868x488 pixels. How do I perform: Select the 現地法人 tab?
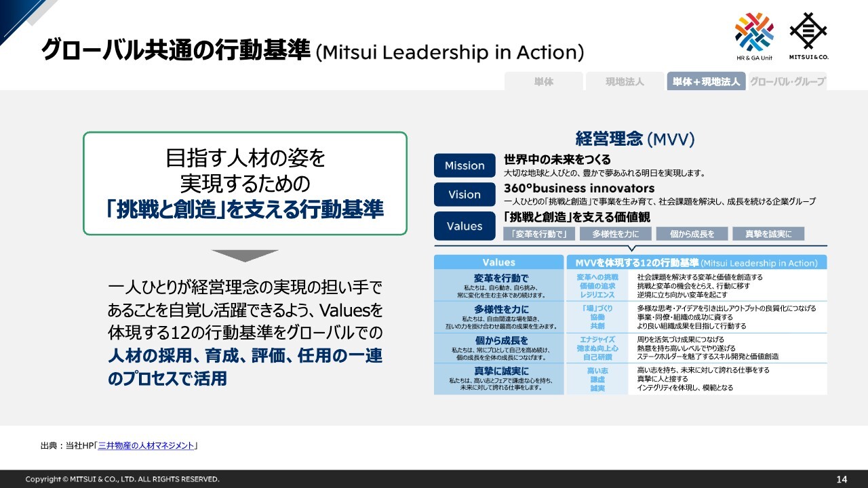click(625, 81)
